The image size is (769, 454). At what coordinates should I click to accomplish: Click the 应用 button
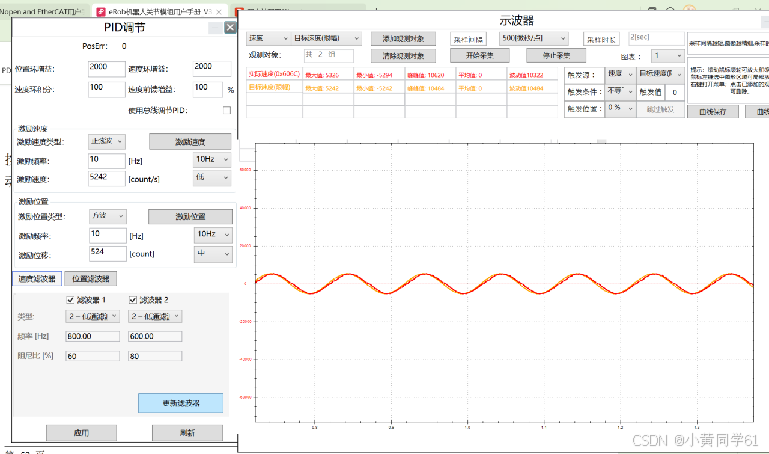point(81,433)
